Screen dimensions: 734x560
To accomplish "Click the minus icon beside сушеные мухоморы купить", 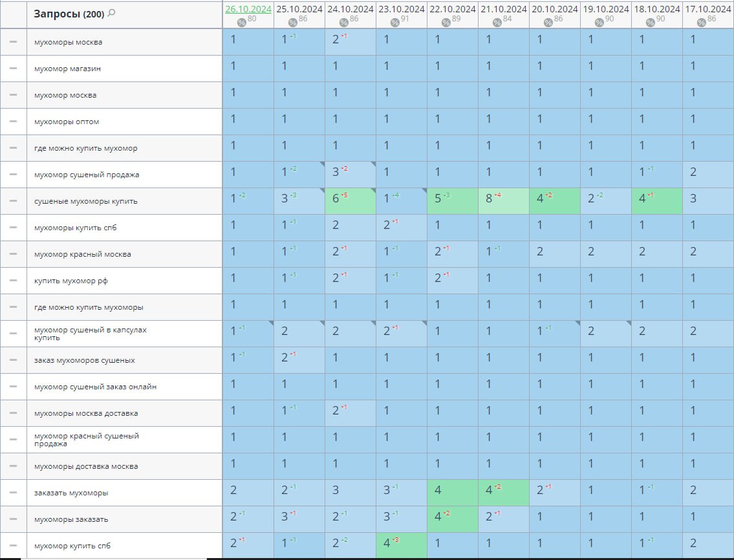I will 13,201.
